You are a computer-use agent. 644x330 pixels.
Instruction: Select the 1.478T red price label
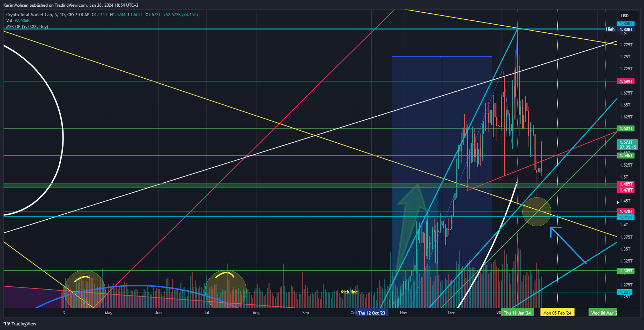click(626, 190)
